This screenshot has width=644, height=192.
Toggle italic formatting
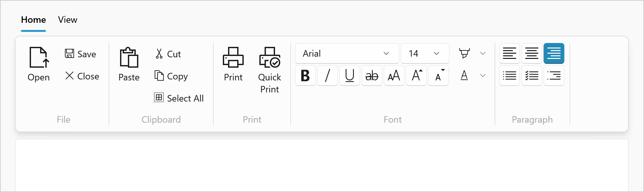click(328, 76)
